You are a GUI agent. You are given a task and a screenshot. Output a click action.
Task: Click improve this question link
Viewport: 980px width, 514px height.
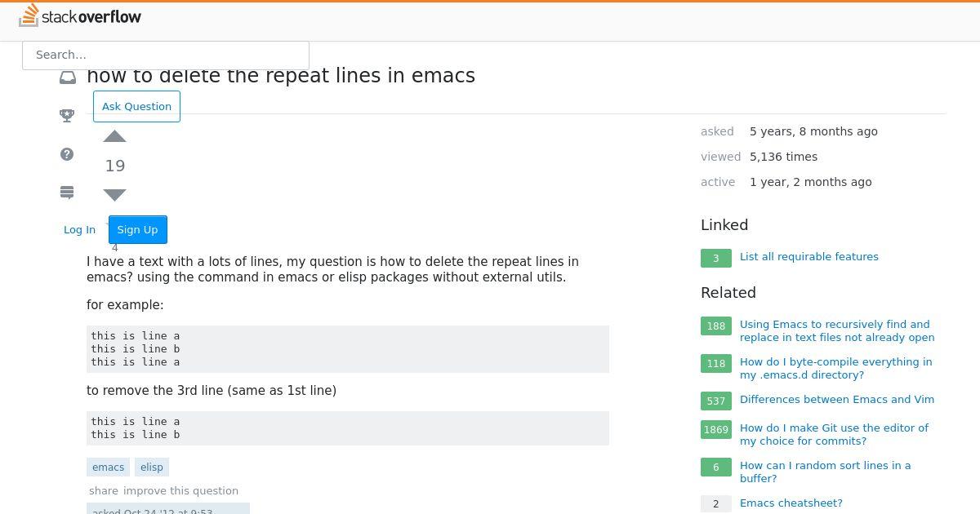(x=181, y=491)
